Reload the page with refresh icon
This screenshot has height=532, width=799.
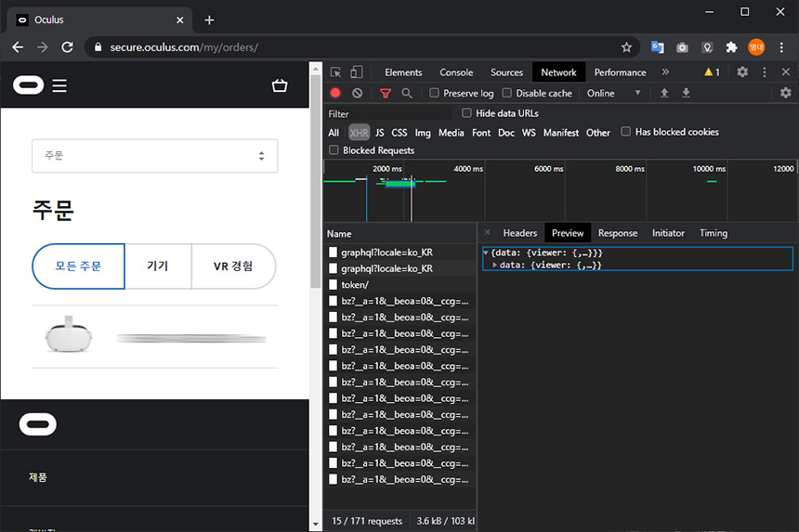pyautogui.click(x=67, y=47)
